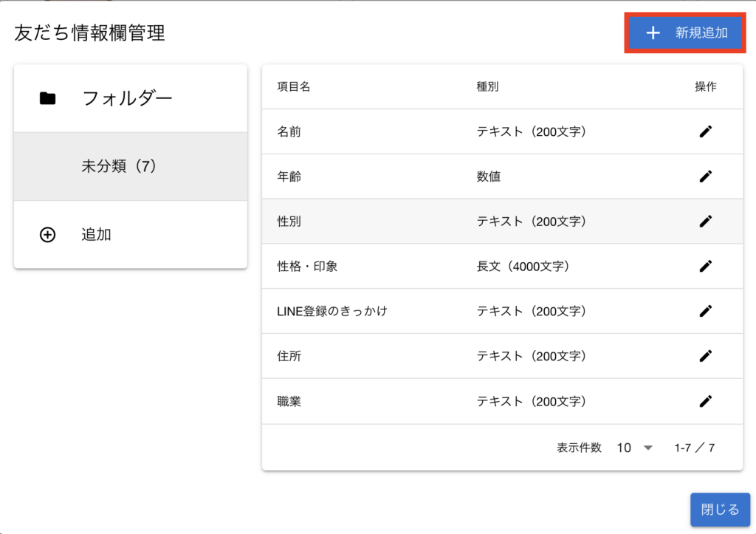Image resolution: width=756 pixels, height=534 pixels.
Task: Select the 性別 row text
Action: (x=289, y=221)
